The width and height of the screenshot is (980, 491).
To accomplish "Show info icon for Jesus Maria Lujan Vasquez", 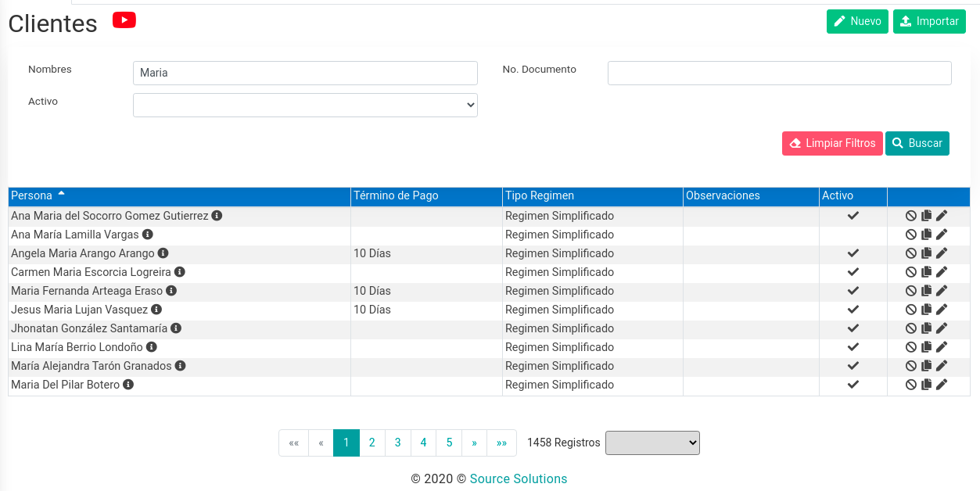I will (x=156, y=310).
